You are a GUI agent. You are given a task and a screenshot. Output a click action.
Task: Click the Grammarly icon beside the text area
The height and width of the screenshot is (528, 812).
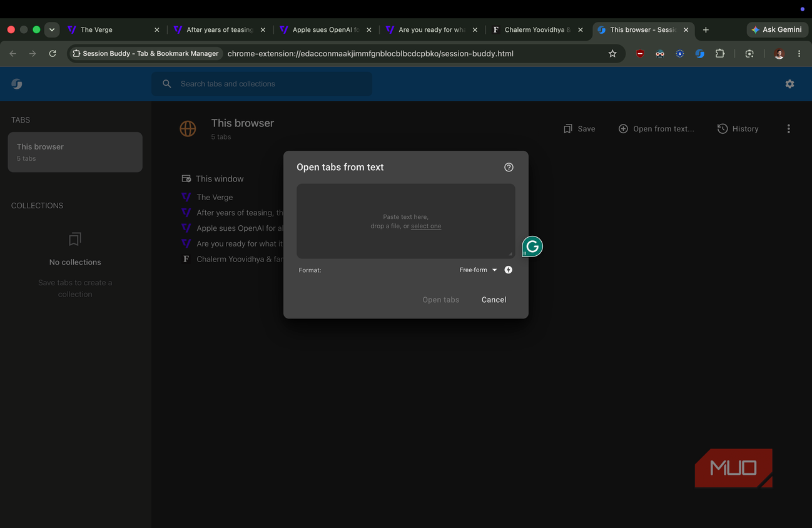tap(532, 246)
